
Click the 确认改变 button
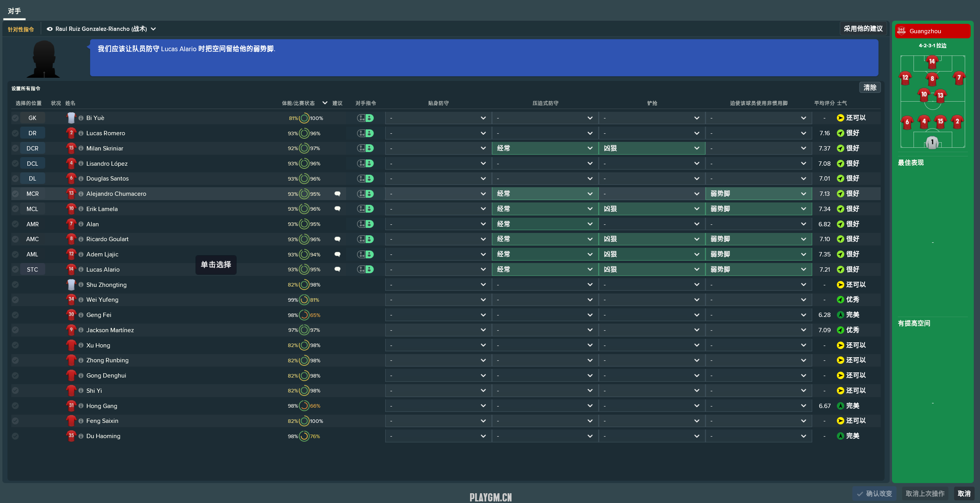point(875,494)
